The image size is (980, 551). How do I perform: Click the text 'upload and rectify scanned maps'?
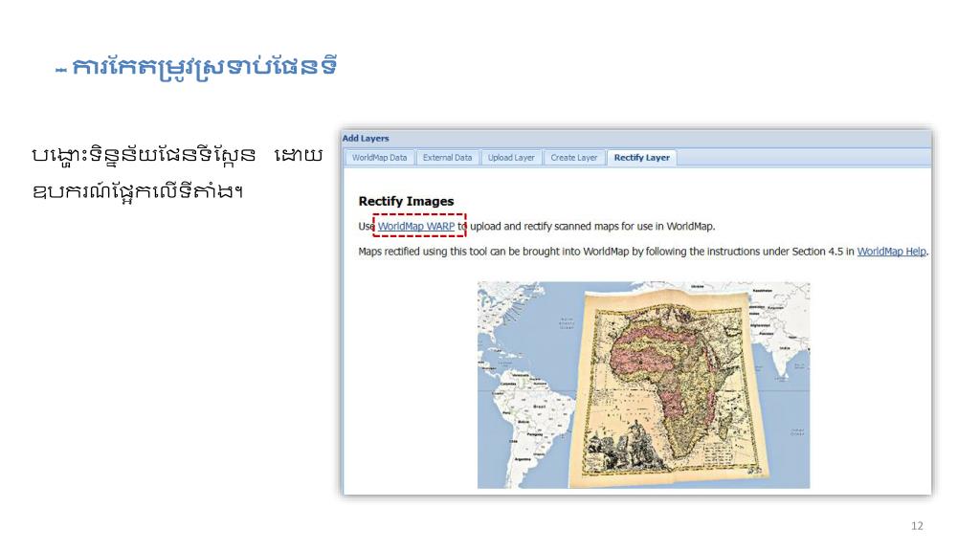click(x=544, y=226)
